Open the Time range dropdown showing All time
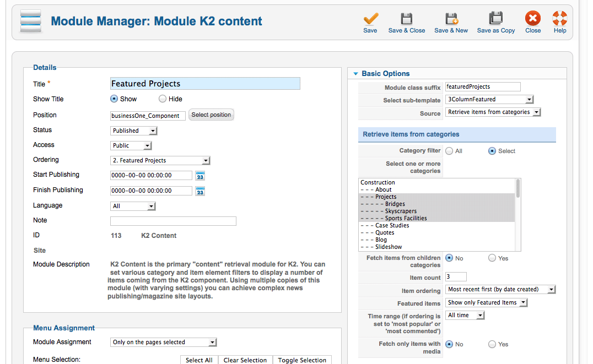Image resolution: width=593 pixels, height=364 pixels. click(x=465, y=315)
